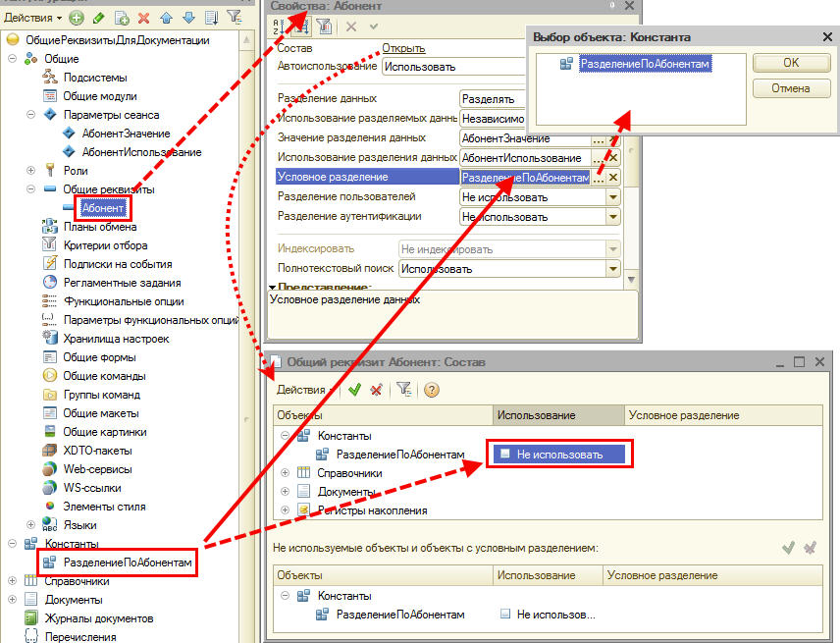
Task: Collapse the Общие реквизиты node
Action: (x=31, y=189)
